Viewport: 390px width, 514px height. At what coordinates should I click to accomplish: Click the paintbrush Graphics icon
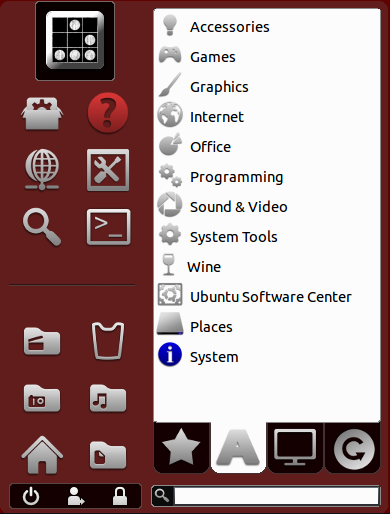[x=170, y=85]
